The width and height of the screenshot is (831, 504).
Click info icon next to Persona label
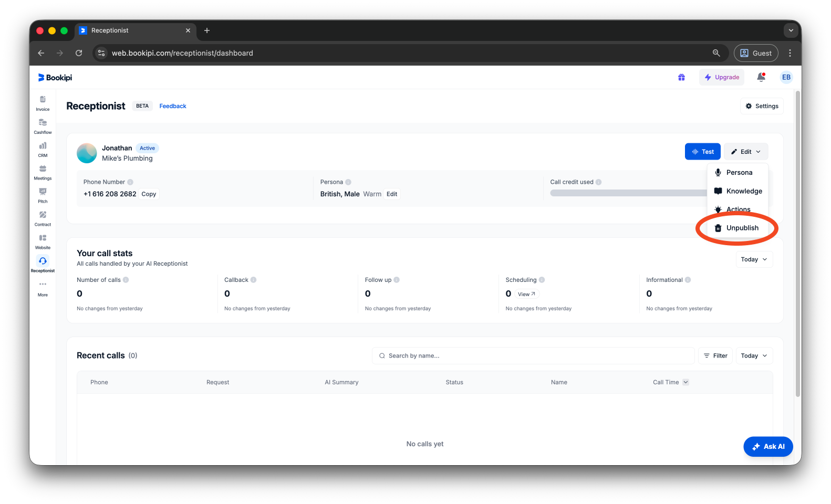[348, 182]
